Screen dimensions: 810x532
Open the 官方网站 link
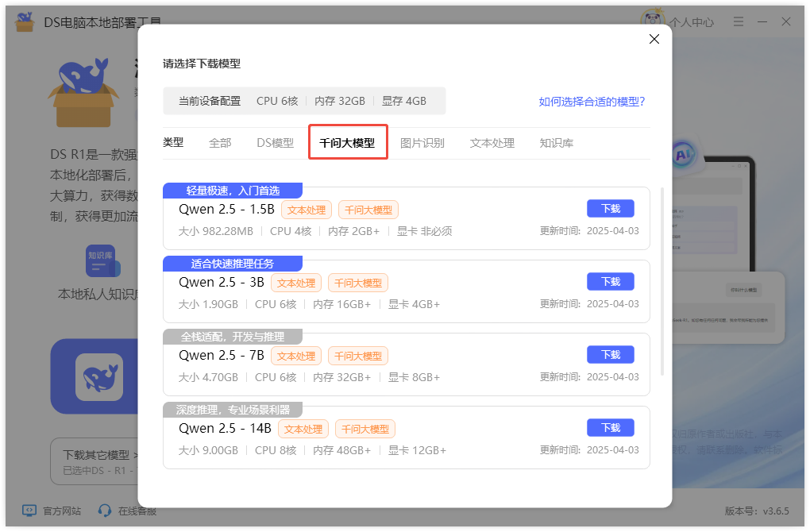coord(62,511)
